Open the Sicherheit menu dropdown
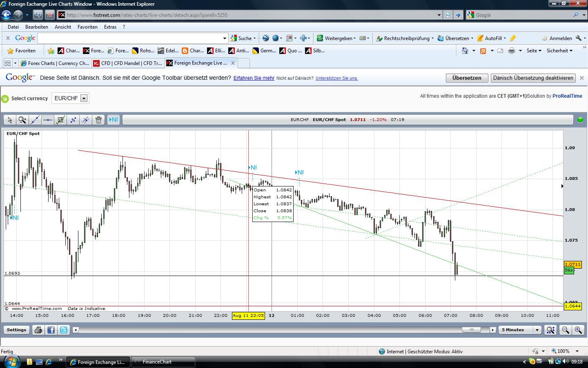 coord(559,51)
